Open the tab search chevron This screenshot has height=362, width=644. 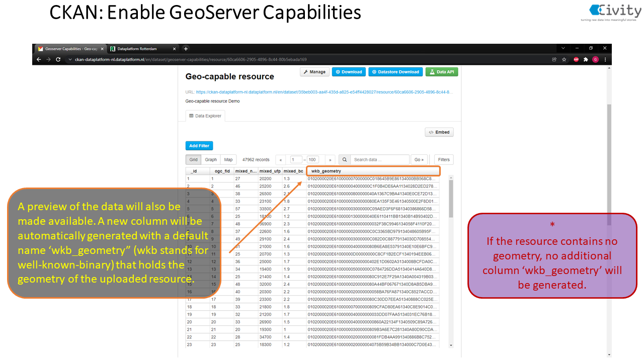[562, 48]
